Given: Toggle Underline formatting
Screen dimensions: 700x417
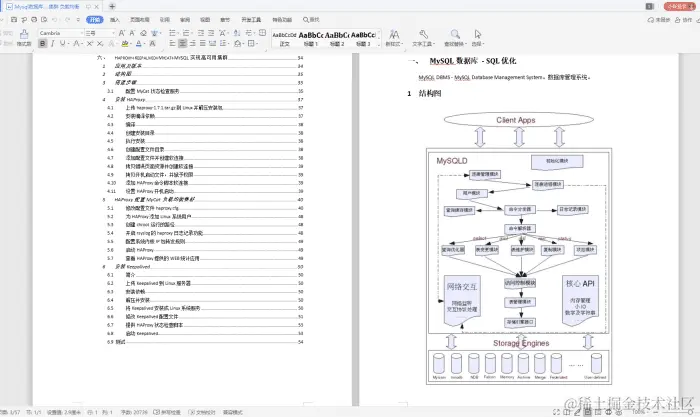Looking at the screenshot, I should tap(62, 43).
